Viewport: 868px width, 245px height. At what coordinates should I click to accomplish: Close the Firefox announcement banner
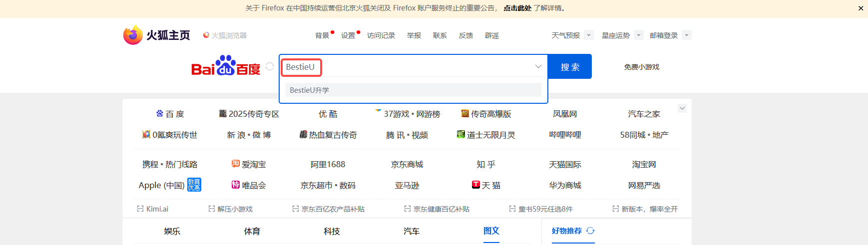[x=861, y=8]
